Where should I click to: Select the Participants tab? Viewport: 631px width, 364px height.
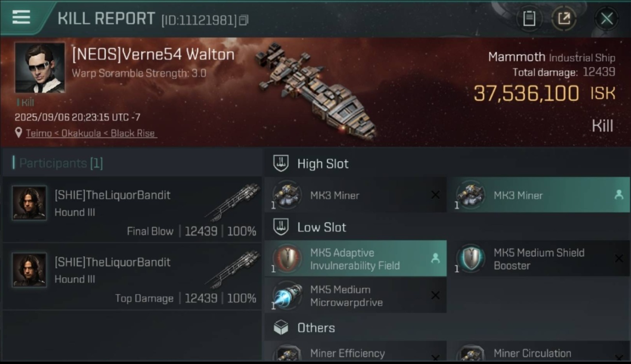[x=61, y=163]
